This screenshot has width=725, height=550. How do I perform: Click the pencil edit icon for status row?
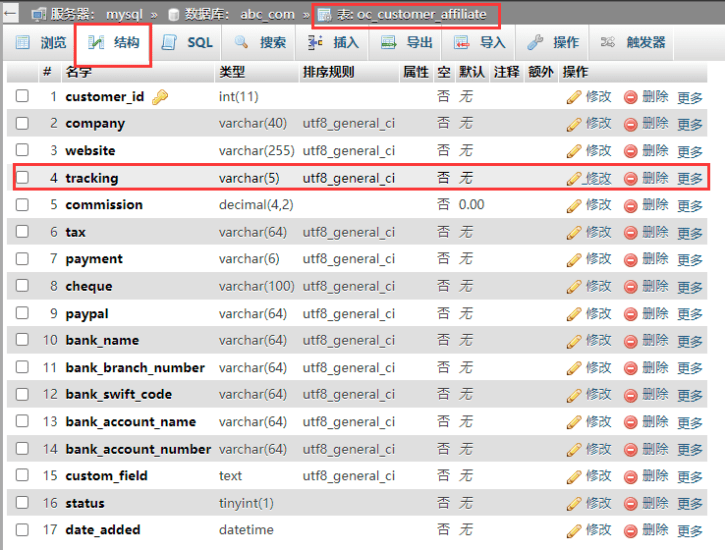click(x=574, y=503)
